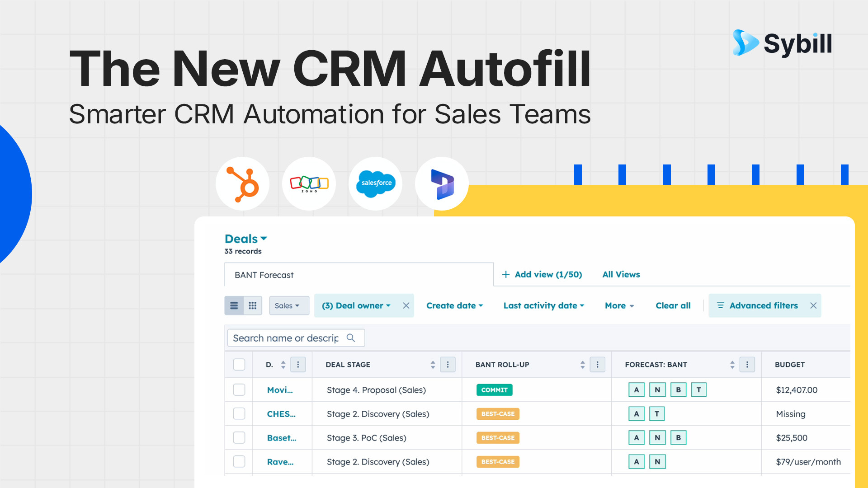Click Add view (1/50)
Image resolution: width=868 pixels, height=488 pixels.
click(x=542, y=274)
